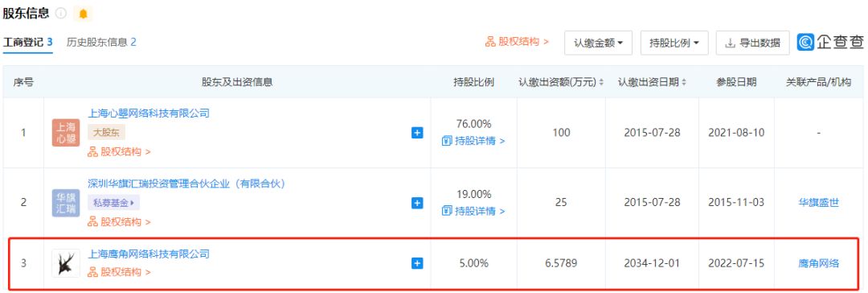
Task: Click the 大股东 tag
Action: pyautogui.click(x=106, y=132)
